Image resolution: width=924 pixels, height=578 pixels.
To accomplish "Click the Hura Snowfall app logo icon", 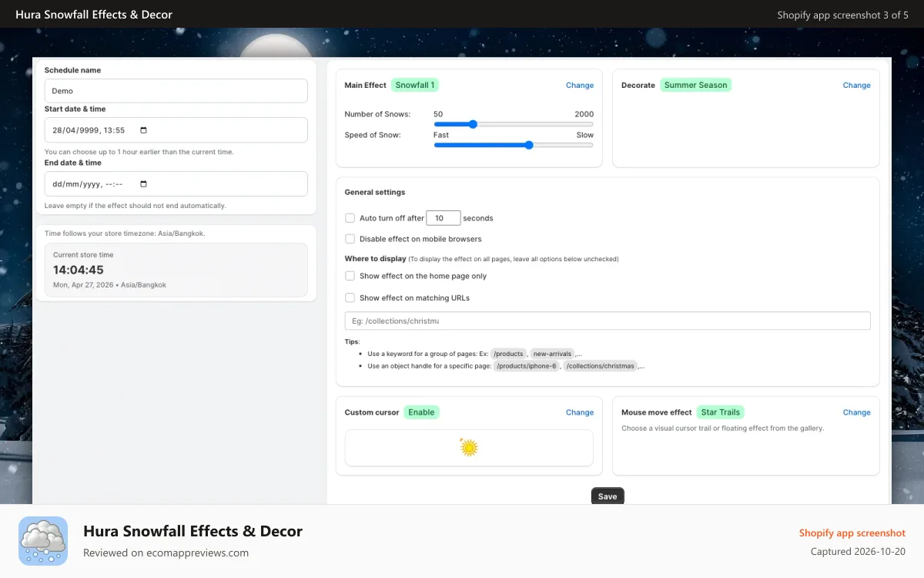I will 43,541.
